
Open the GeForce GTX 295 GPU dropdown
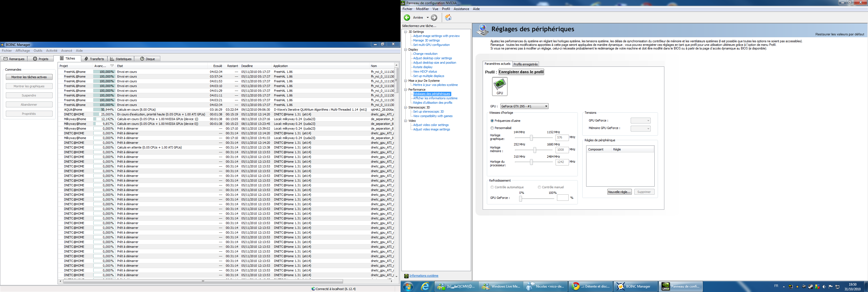524,107
